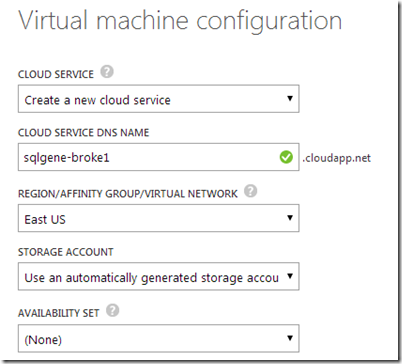This screenshot has height=364, width=402.
Task: Open help icon beside Region/Affinity Group/Virtual Network
Action: coord(250,191)
